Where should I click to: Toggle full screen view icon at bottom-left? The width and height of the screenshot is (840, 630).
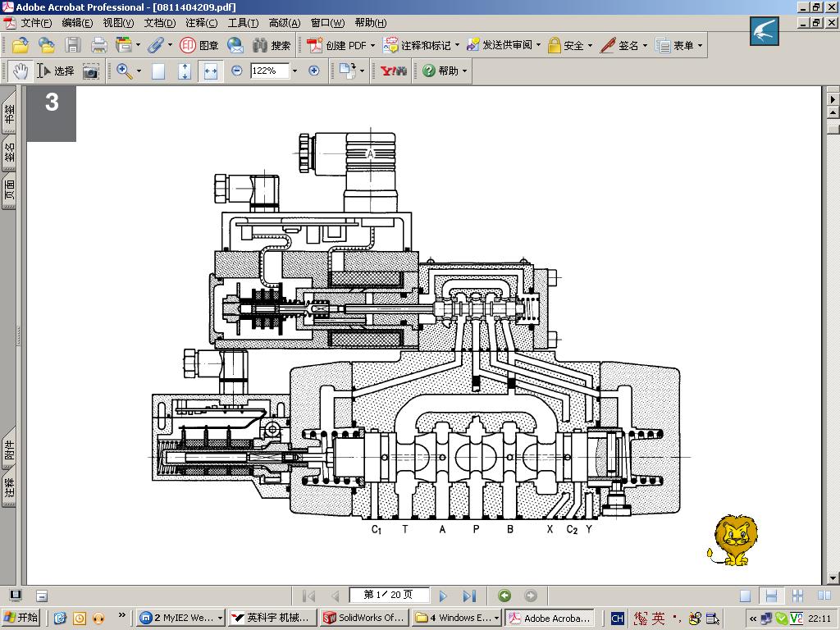click(x=16, y=596)
